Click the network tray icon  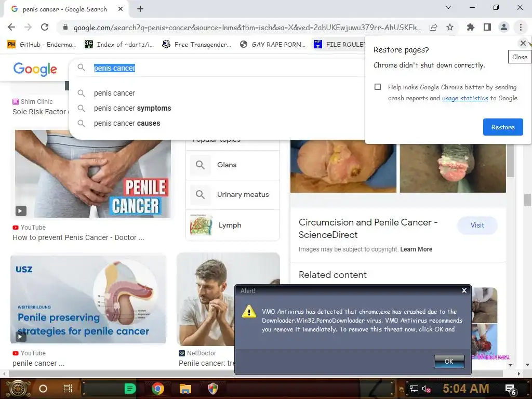414,389
